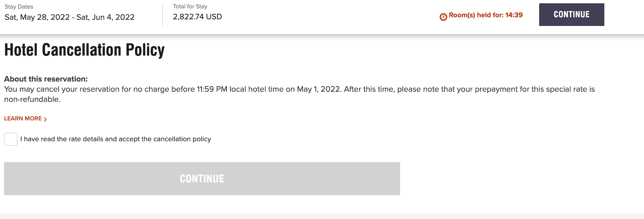644x219 pixels.
Task: Click the Stay Dates label
Action: (x=19, y=7)
